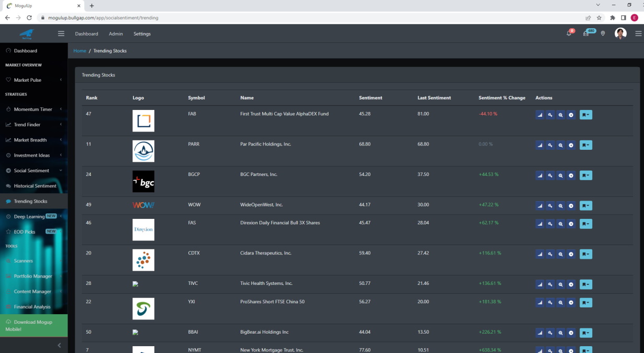Open the bookmark dropdown for BBAI row
Screen dimensions: 644x353
click(x=586, y=333)
